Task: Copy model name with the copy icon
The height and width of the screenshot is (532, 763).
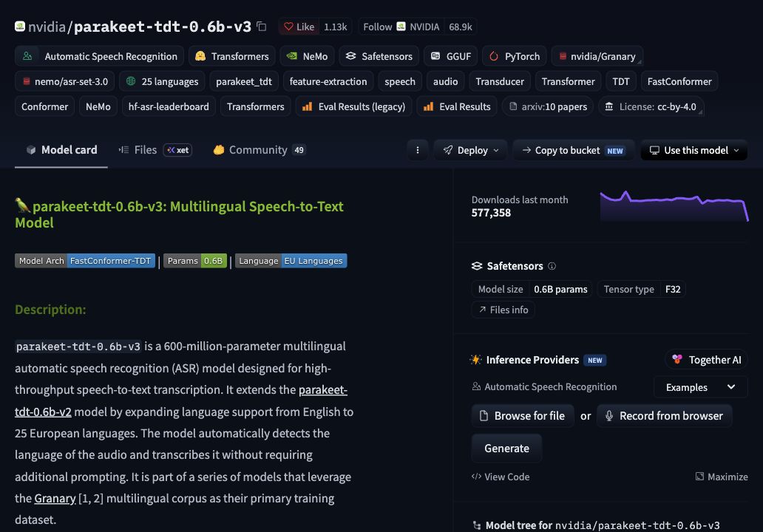Action: tap(262, 27)
